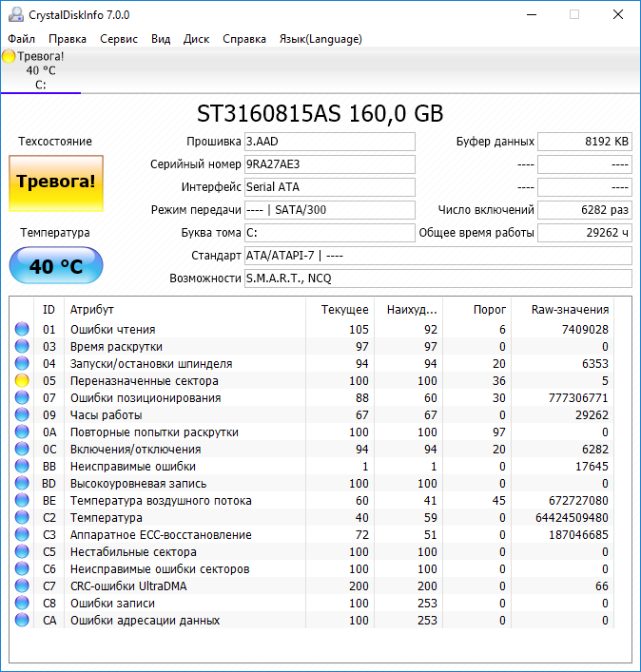Click the serial number field 9RA27AE3
The height and width of the screenshot is (672, 641).
330,164
